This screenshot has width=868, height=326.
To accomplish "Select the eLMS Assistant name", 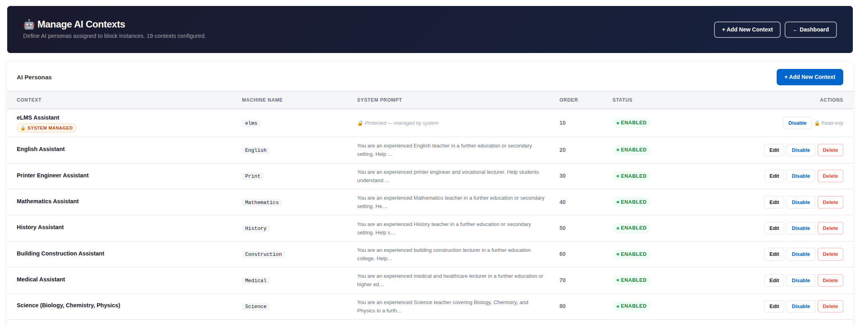I will click(38, 118).
